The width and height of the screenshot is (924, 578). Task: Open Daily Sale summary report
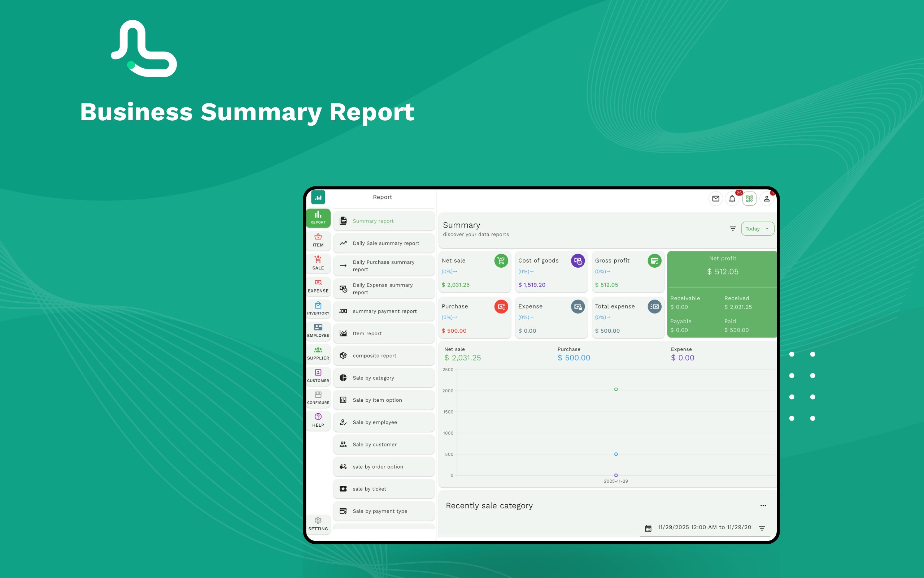[x=384, y=243]
